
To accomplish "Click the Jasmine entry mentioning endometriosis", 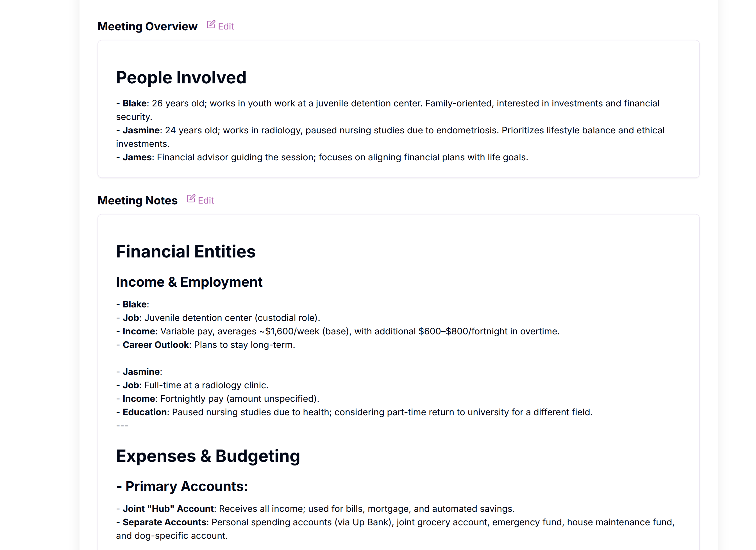I will point(390,137).
